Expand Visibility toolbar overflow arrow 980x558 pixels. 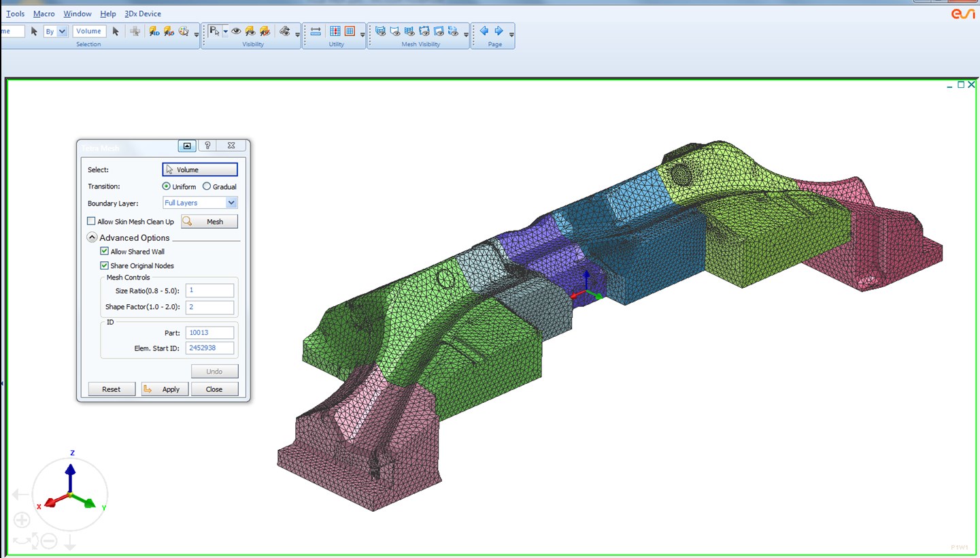(x=298, y=34)
